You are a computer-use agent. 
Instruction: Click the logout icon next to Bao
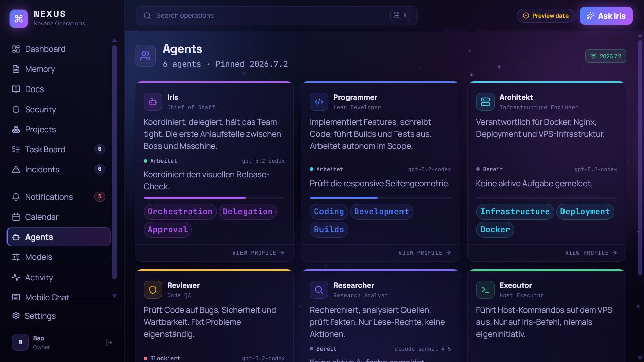[109, 342]
